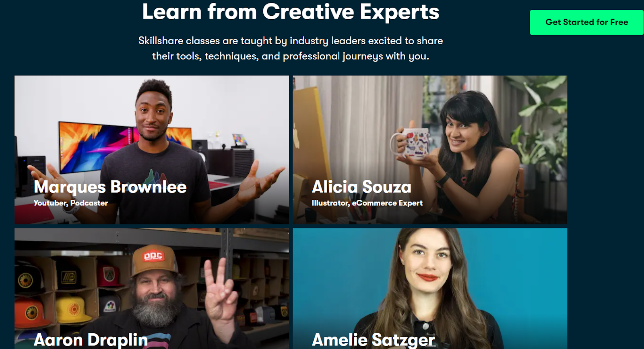This screenshot has height=349, width=644.
Task: Click the Learn from Creative Experts heading
Action: tap(291, 11)
